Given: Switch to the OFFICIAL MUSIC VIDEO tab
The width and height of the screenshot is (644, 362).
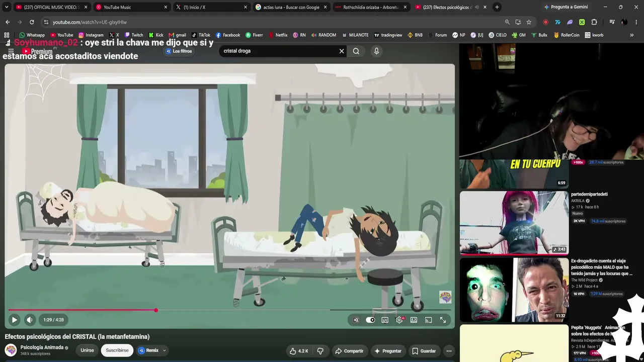Looking at the screenshot, I should (x=51, y=7).
